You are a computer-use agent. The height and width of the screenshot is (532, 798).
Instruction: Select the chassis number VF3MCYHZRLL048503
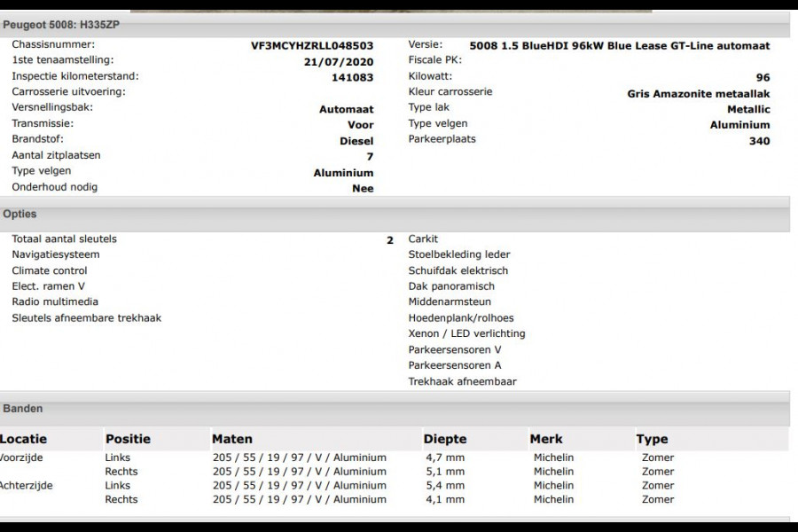pos(312,45)
